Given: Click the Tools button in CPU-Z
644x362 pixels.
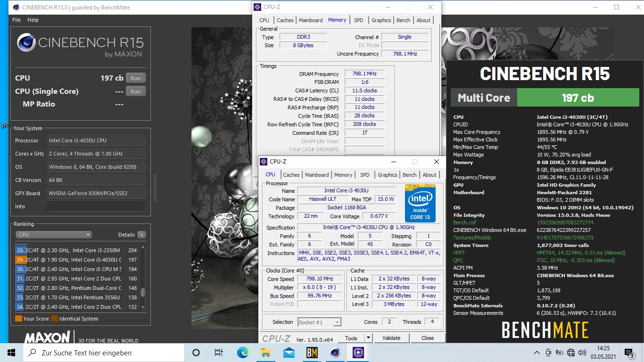Looking at the screenshot, I should tap(351, 338).
